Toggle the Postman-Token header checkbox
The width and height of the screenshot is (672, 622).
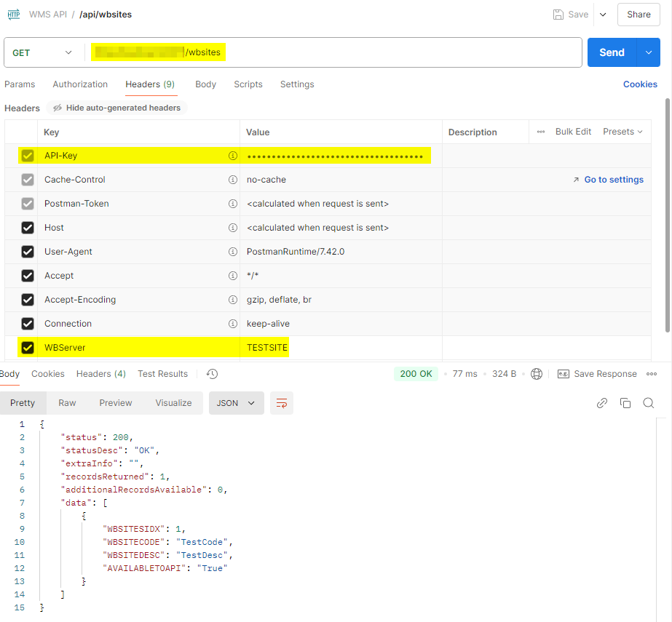(x=28, y=204)
